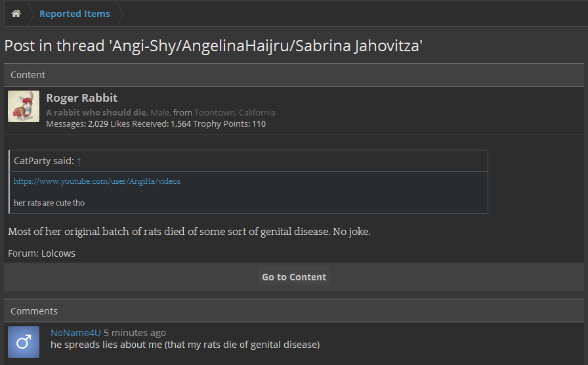Click the 'Trophy Points: 110' stat
The height and width of the screenshot is (365, 588).
(x=229, y=124)
